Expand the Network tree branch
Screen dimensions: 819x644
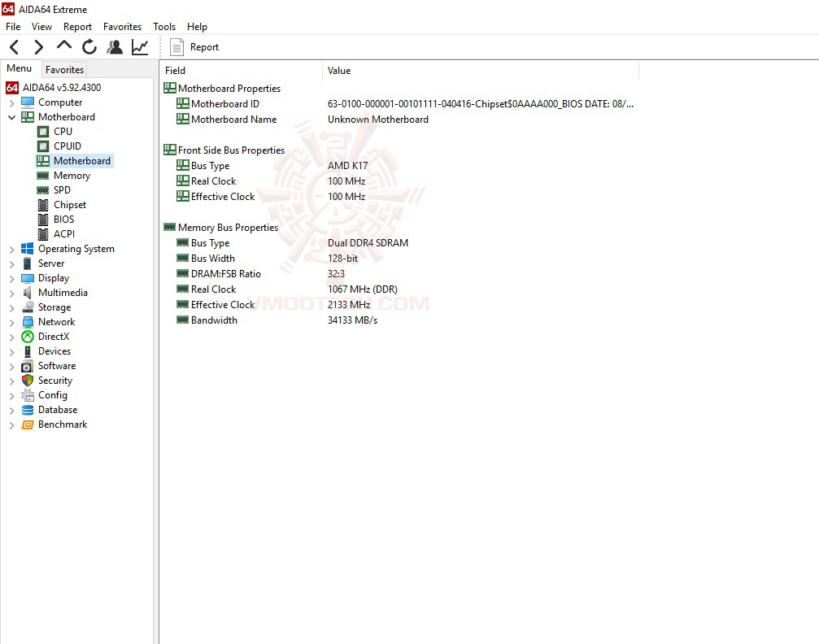[x=11, y=322]
